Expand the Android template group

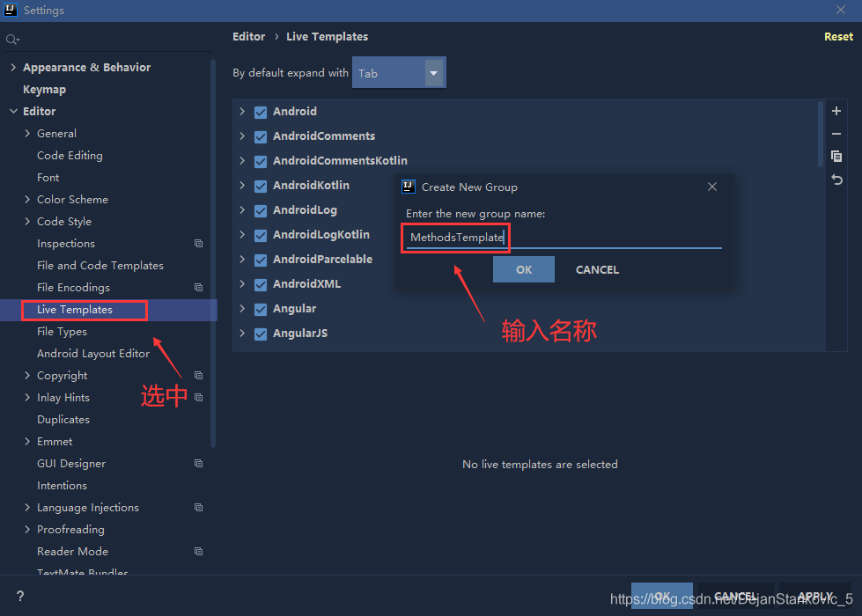coord(242,111)
